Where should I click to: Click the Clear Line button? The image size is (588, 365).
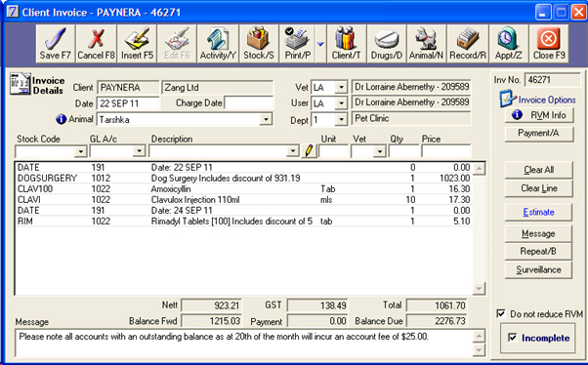click(x=538, y=188)
